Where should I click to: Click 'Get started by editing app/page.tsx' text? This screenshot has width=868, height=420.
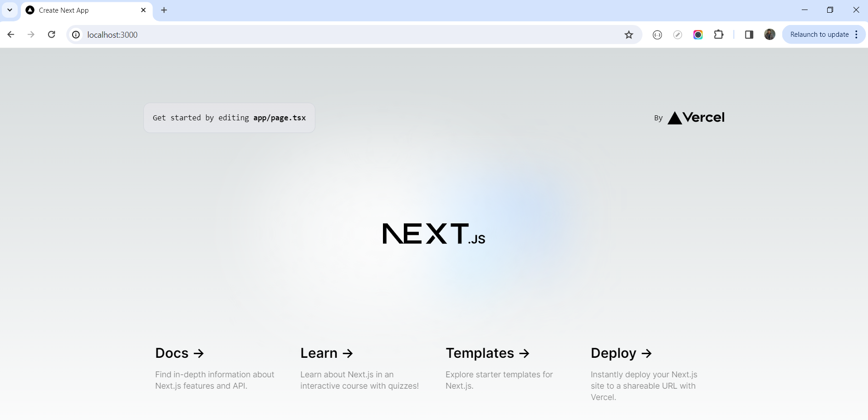pyautogui.click(x=229, y=118)
